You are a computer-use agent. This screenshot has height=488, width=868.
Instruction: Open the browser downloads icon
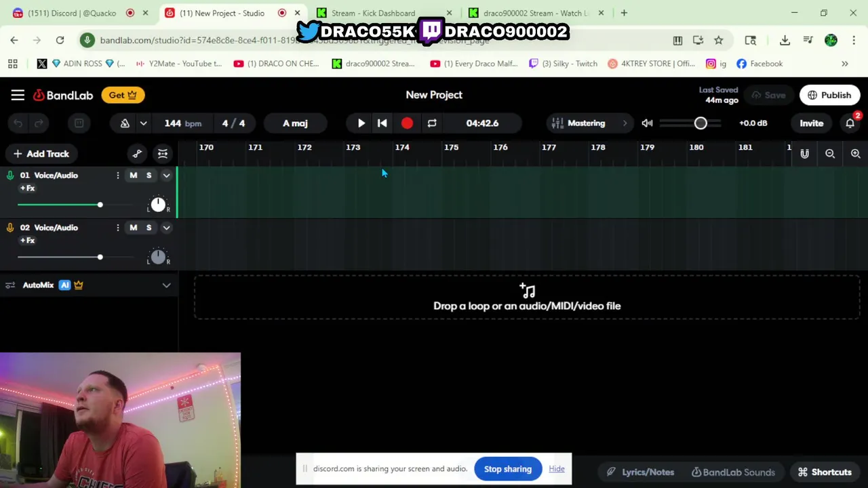tap(785, 41)
